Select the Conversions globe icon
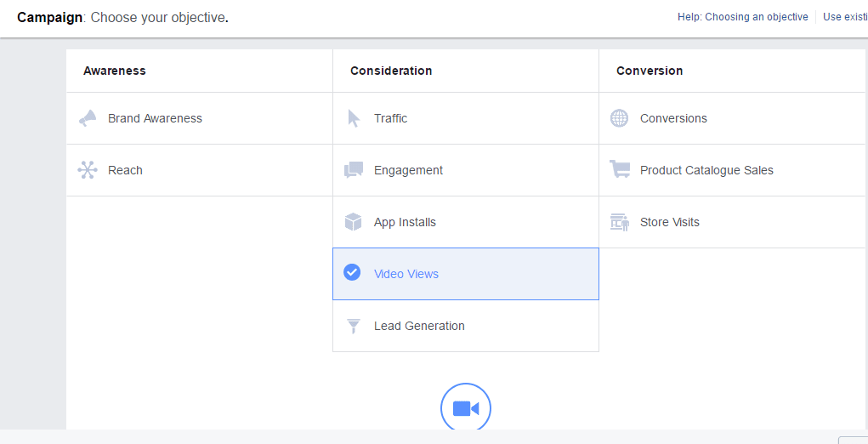Image resolution: width=868 pixels, height=444 pixels. (620, 118)
